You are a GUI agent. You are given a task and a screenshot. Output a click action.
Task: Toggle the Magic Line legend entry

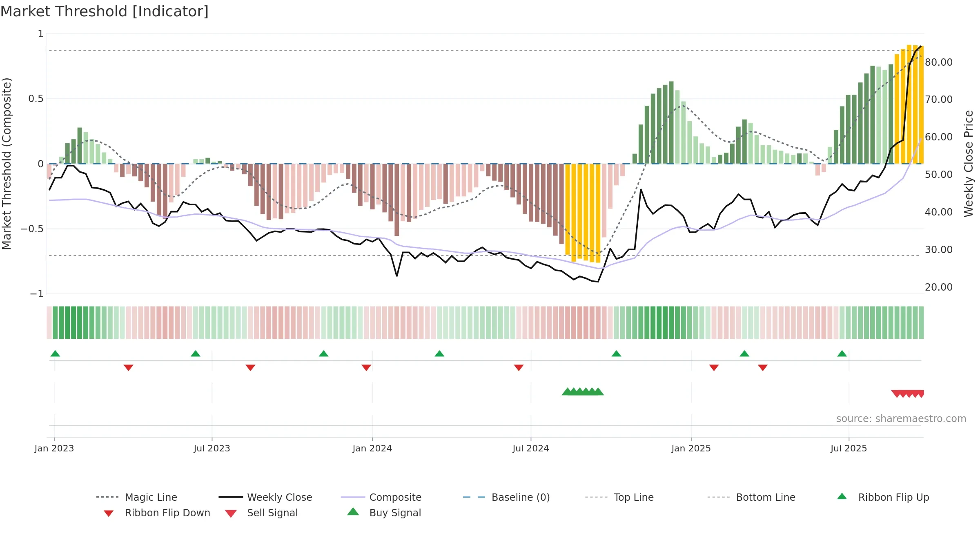[136, 497]
